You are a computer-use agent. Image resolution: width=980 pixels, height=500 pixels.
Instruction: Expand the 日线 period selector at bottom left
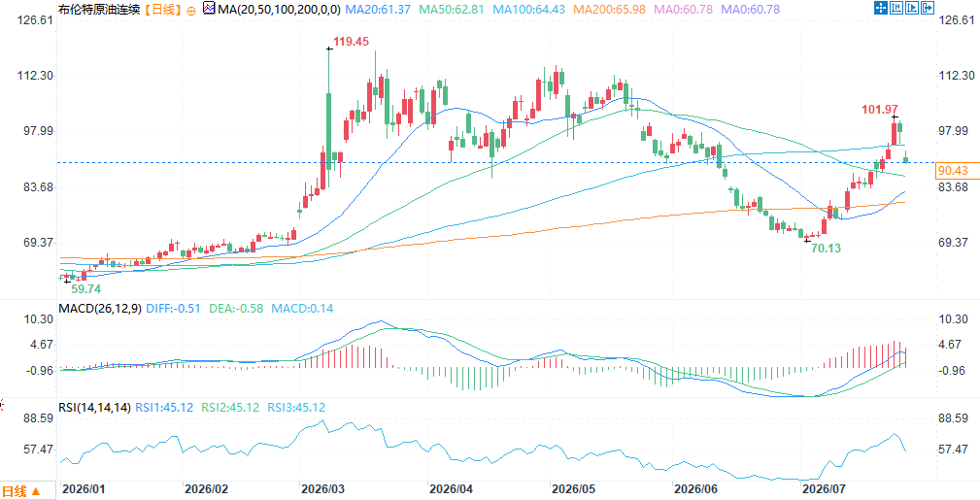point(21,492)
